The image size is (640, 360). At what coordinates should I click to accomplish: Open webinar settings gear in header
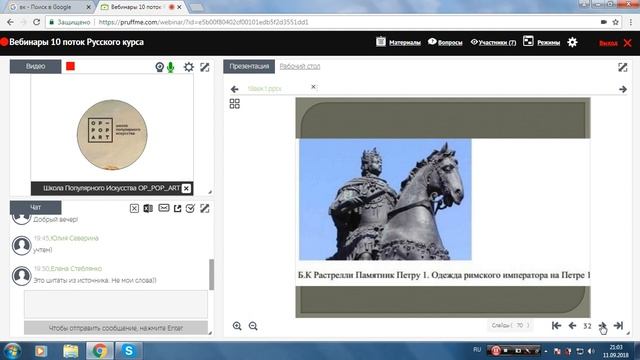(x=572, y=42)
